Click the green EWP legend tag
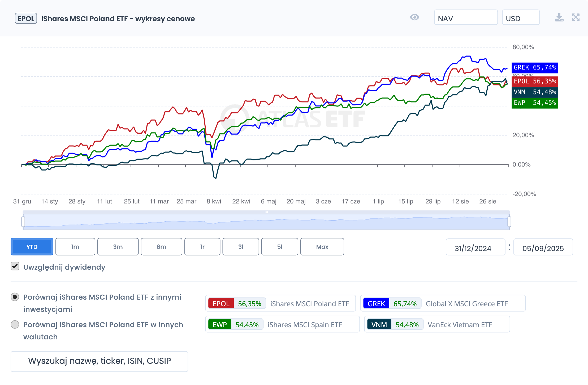The height and width of the screenshot is (385, 588). point(219,325)
